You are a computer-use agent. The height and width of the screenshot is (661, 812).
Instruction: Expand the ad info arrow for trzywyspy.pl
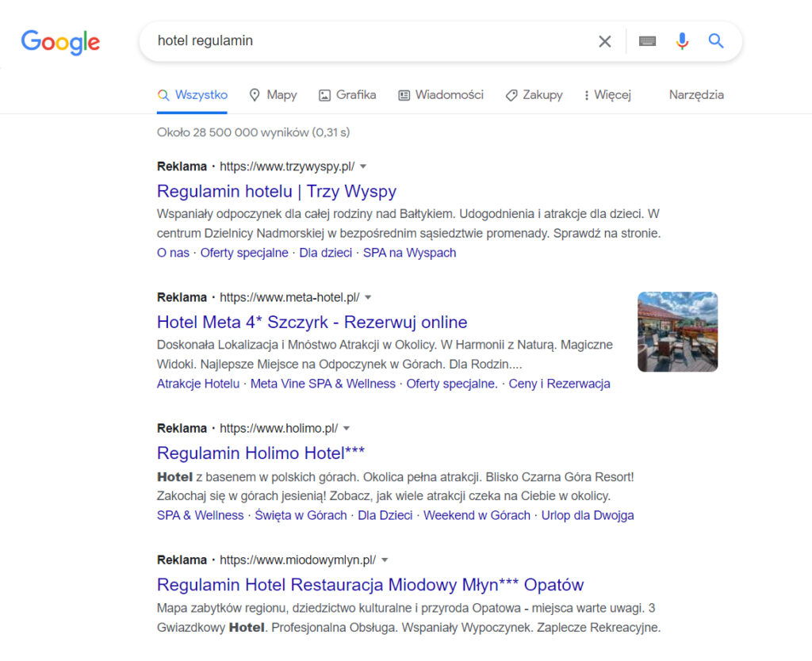362,166
